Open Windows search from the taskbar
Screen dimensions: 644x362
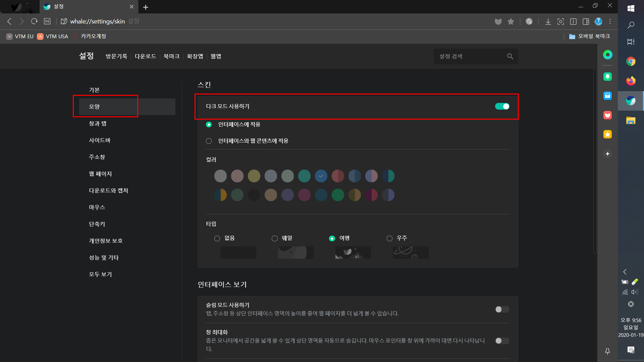631,25
